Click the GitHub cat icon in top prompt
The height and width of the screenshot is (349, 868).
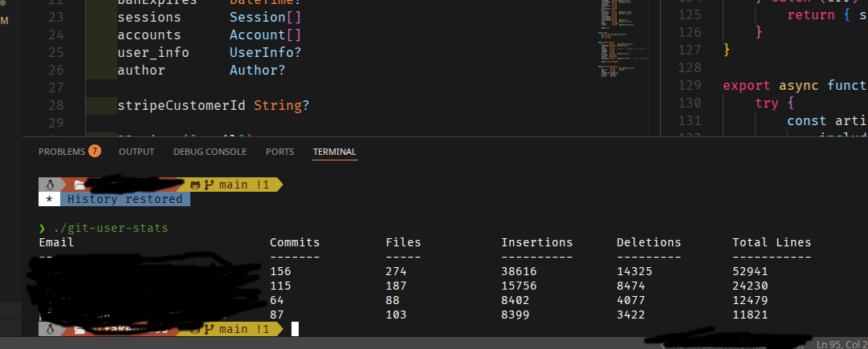click(195, 185)
